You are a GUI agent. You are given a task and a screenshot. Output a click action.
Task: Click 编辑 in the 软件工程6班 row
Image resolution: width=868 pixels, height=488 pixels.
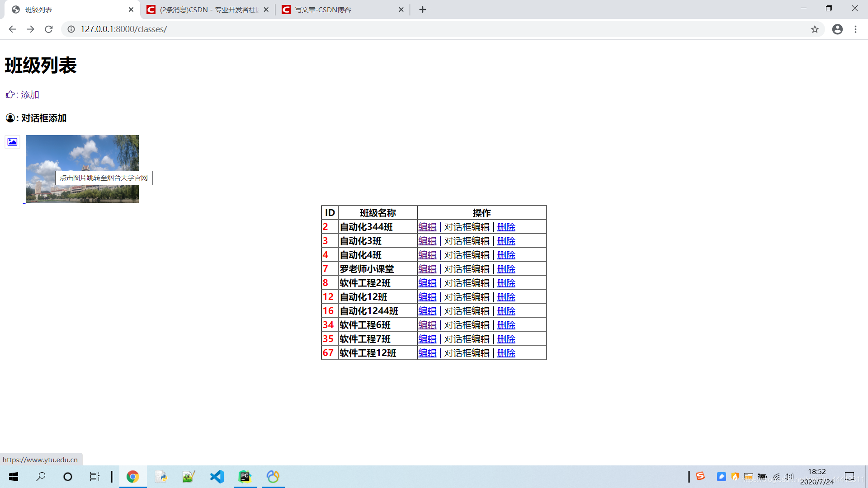(427, 325)
